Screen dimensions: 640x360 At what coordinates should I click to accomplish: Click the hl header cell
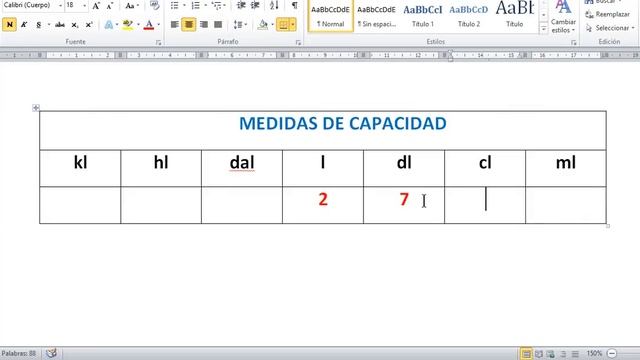(161, 168)
